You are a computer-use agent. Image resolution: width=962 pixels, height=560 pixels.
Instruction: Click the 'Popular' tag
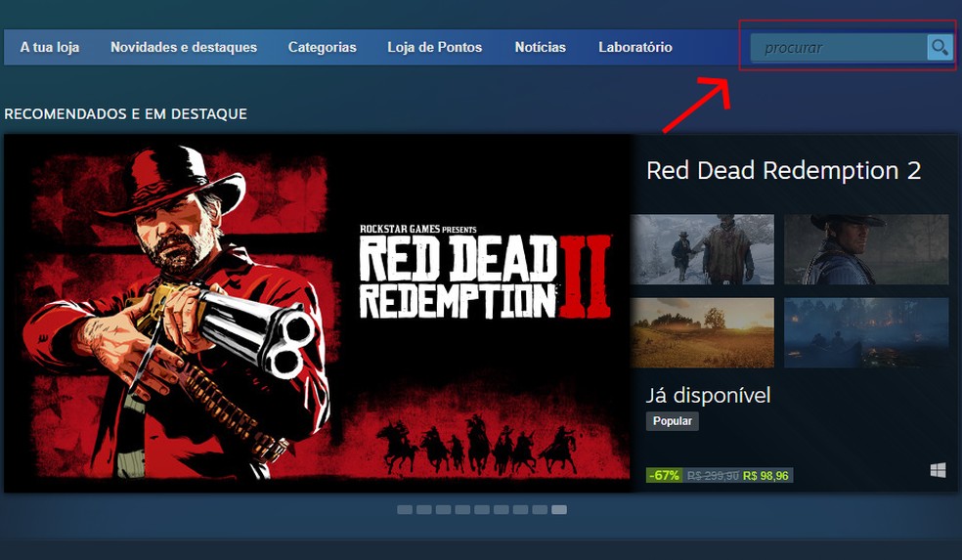[x=672, y=421]
